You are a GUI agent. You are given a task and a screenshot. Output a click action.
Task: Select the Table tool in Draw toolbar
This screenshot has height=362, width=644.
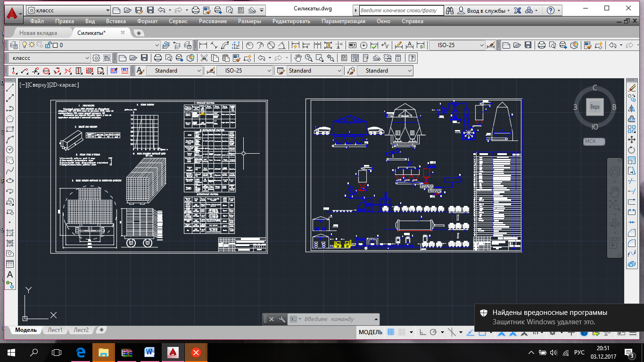pyautogui.click(x=10, y=264)
